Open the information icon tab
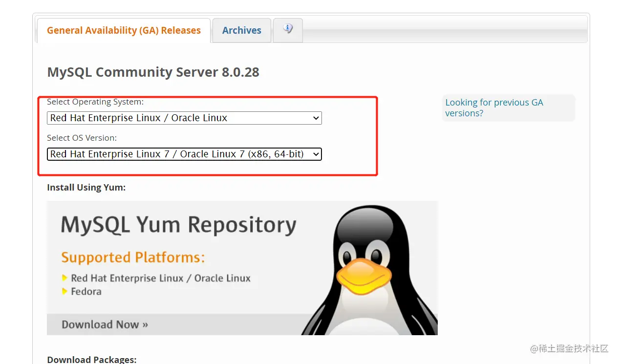 288,29
